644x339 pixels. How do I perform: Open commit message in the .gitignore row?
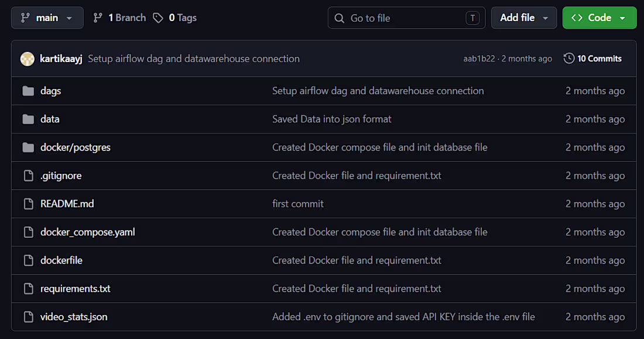click(357, 176)
